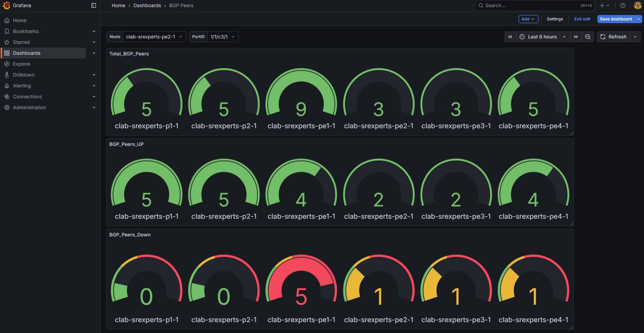Click BGP_Peers_Down gauge for pe4-1
Image resolution: width=644 pixels, height=333 pixels.
[534, 281]
